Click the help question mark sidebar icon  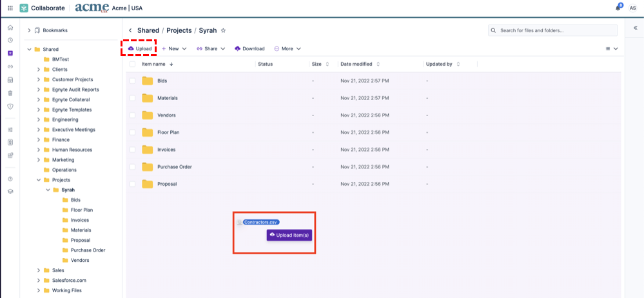point(10,179)
